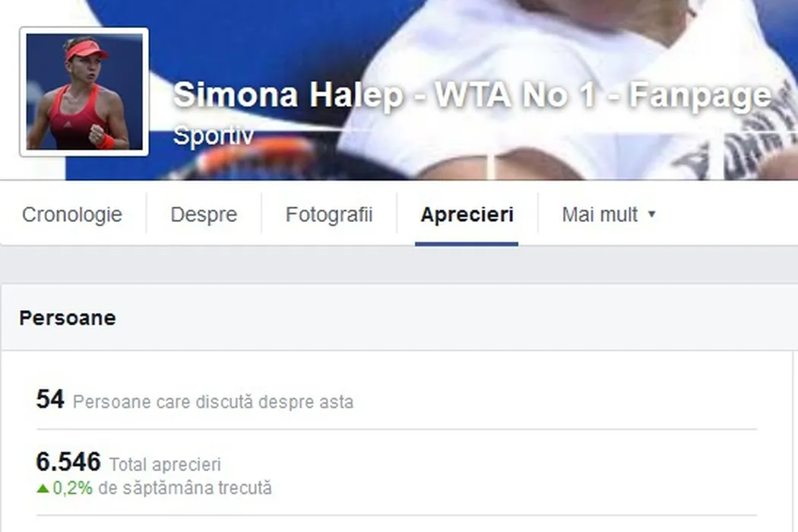Expand the Mai mult dropdown menu
798x532 pixels.
pyautogui.click(x=609, y=214)
